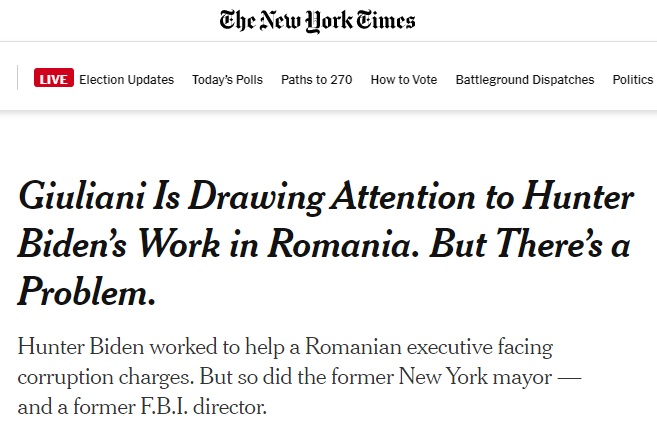657x447 pixels.
Task: Open Battleground Dispatches section
Action: 525,80
